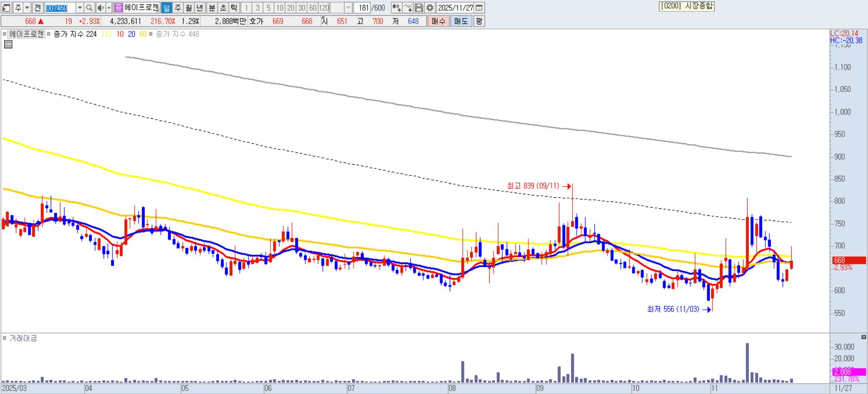Screen dimensions: 868x394
Task: Open chart settings gear icon
Action: click(x=430, y=8)
